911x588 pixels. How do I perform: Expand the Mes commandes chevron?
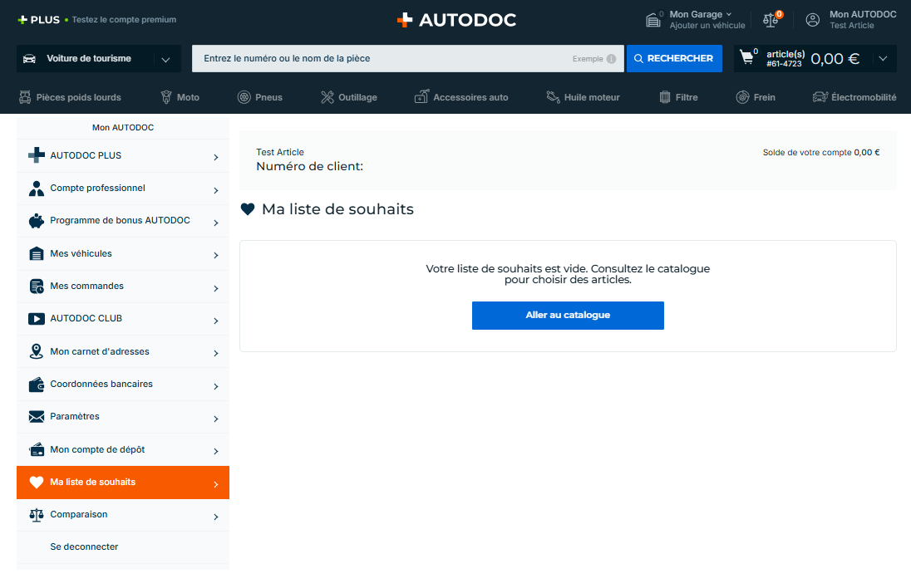click(x=215, y=288)
